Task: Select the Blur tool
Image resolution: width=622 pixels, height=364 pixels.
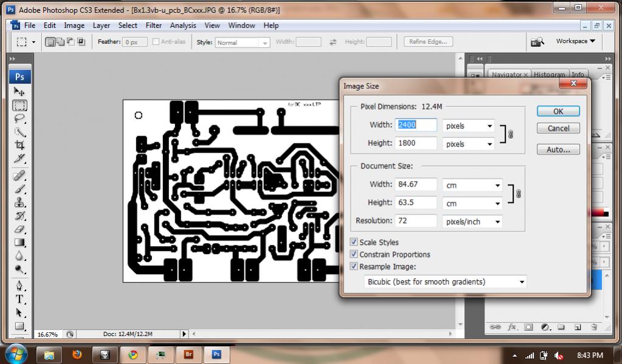Action: pos(19,256)
